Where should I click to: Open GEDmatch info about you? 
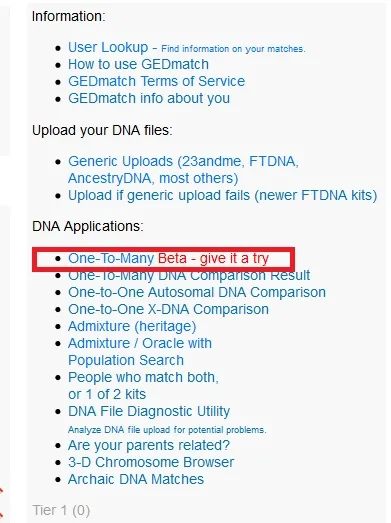pos(149,98)
